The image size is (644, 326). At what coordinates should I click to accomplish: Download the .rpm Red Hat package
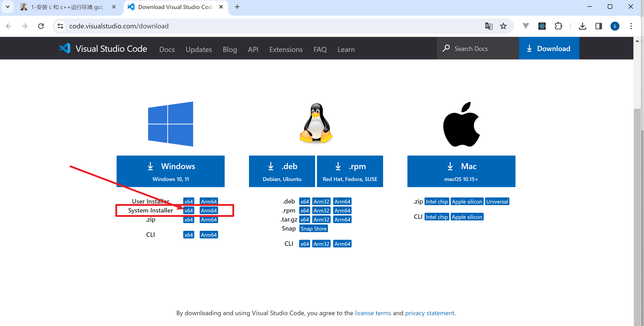350,171
